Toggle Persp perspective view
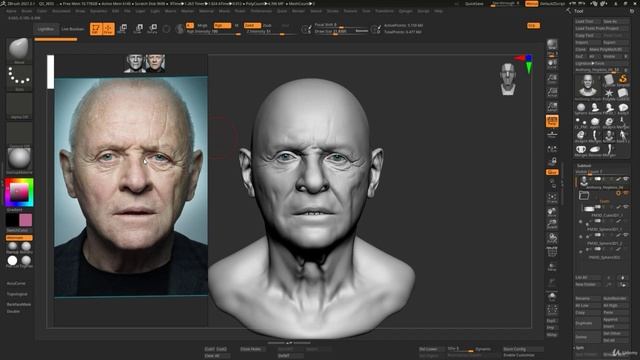640x360 pixels. (x=552, y=121)
